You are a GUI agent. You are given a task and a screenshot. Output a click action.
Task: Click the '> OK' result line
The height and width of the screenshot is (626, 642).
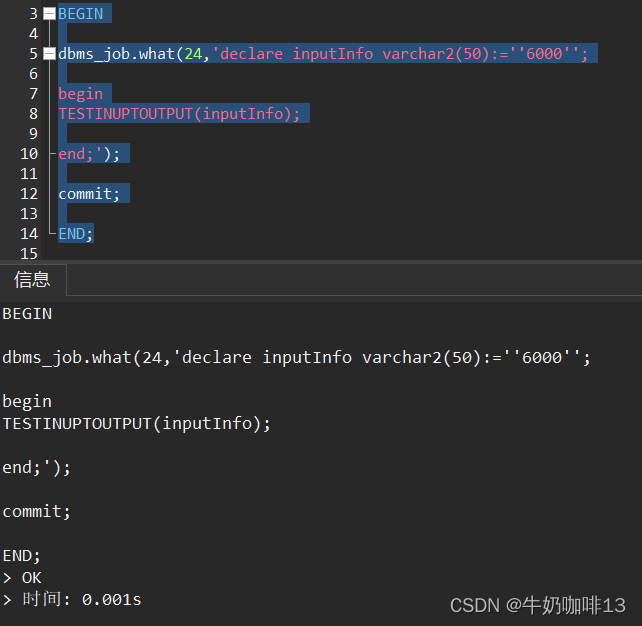click(22, 578)
